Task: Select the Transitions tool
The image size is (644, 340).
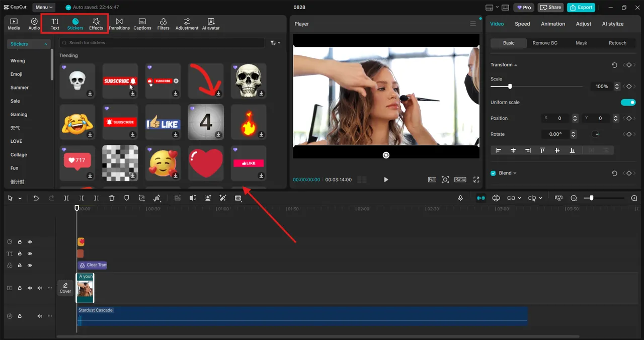Action: point(119,23)
